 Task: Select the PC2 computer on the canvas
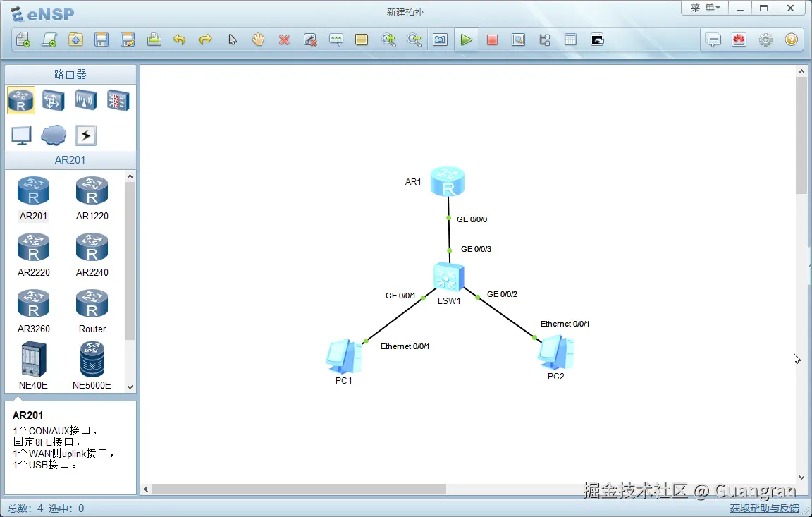(555, 352)
